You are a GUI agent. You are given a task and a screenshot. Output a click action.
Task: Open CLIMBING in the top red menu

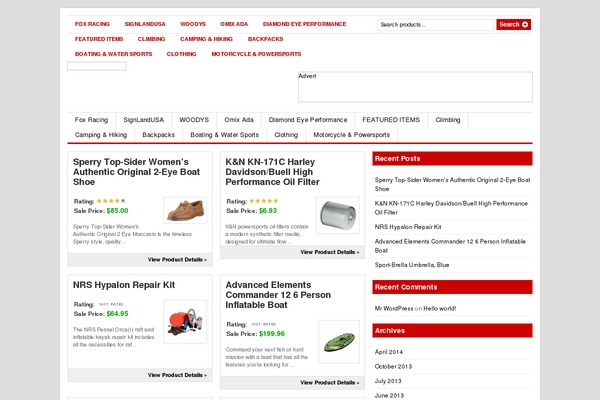point(151,39)
